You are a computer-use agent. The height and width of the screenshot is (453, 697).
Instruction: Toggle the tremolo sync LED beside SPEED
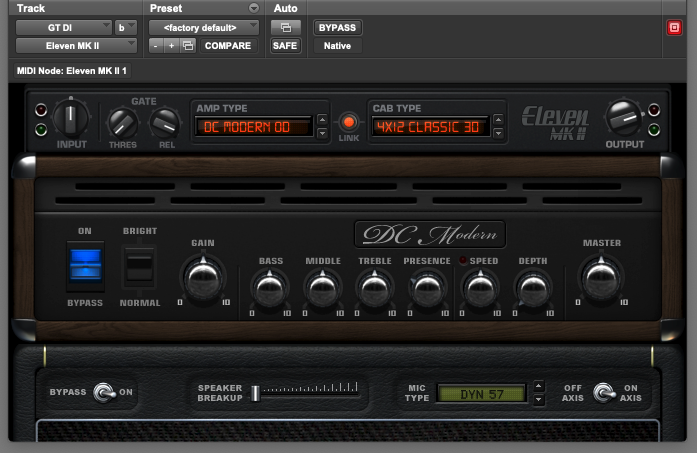tap(463, 261)
